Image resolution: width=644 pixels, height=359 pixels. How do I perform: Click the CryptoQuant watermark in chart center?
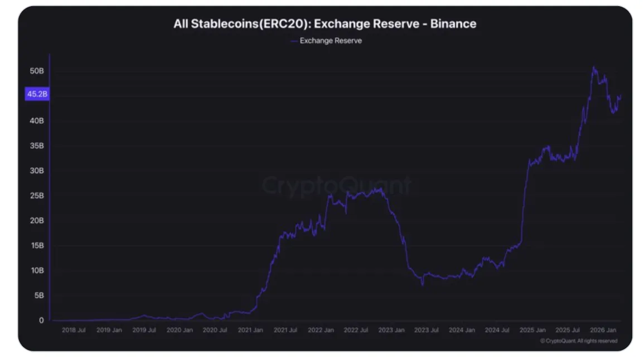coord(337,185)
